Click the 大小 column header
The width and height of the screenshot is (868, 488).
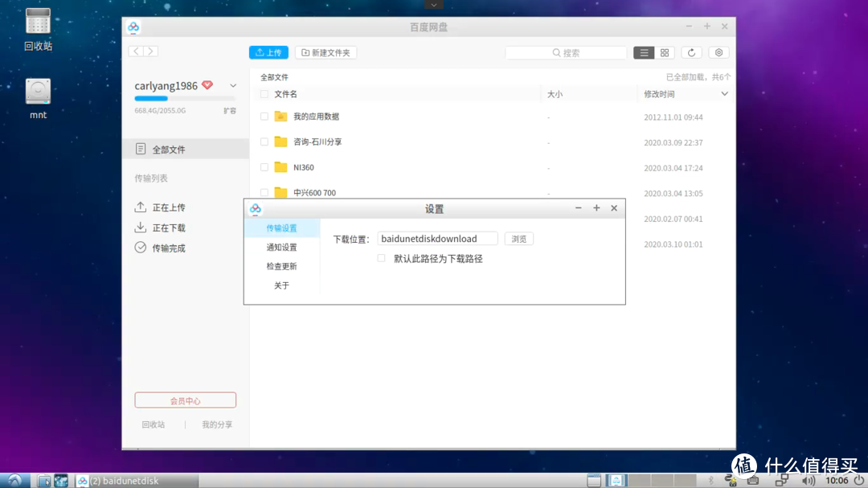click(x=555, y=94)
